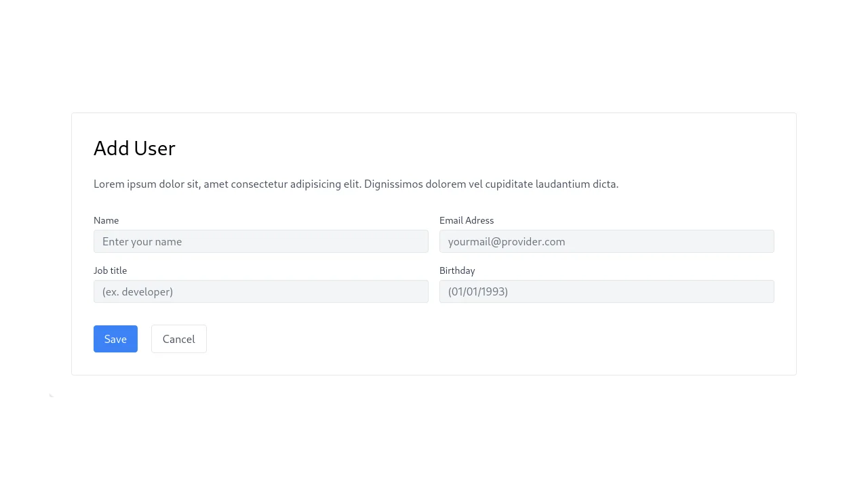Select the "Job title" label
Screen dimensions: 868x488
click(110, 270)
